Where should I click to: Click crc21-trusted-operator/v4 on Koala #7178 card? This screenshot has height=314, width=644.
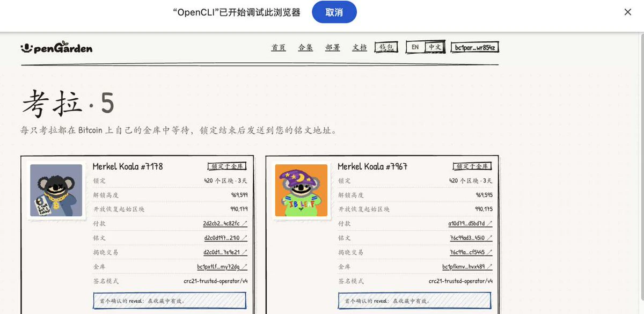(x=216, y=281)
